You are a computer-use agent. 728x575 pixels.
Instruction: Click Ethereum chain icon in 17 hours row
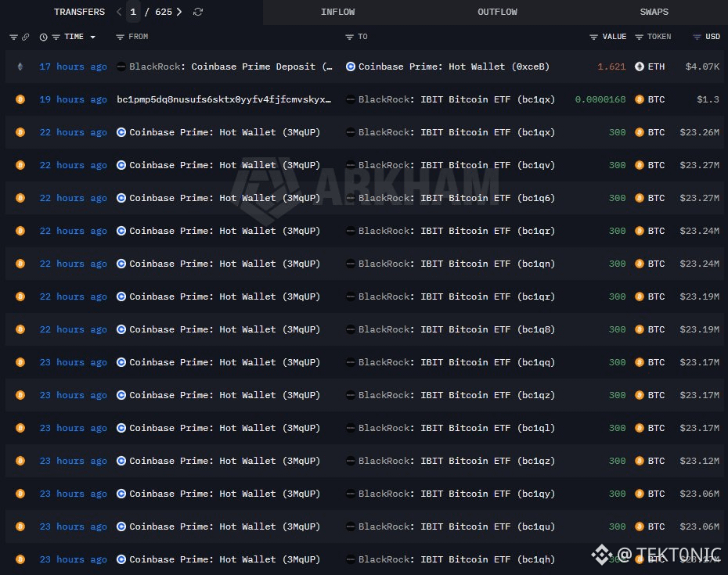pyautogui.click(x=20, y=66)
